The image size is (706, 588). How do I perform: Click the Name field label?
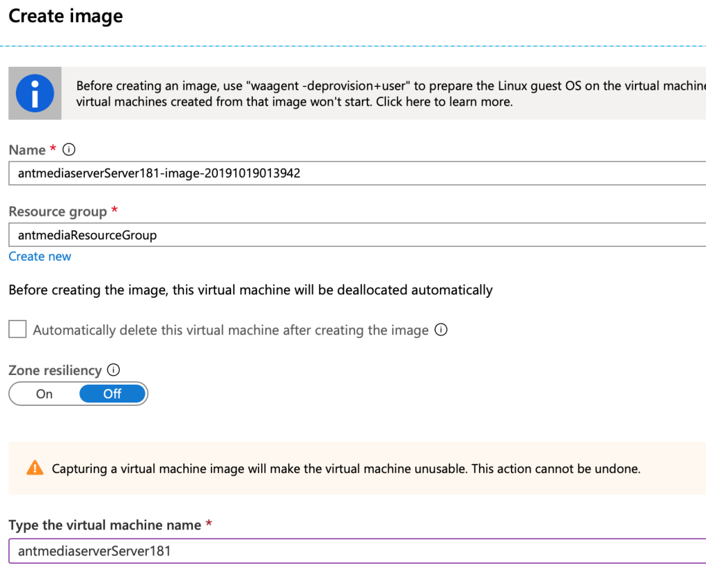[27, 150]
